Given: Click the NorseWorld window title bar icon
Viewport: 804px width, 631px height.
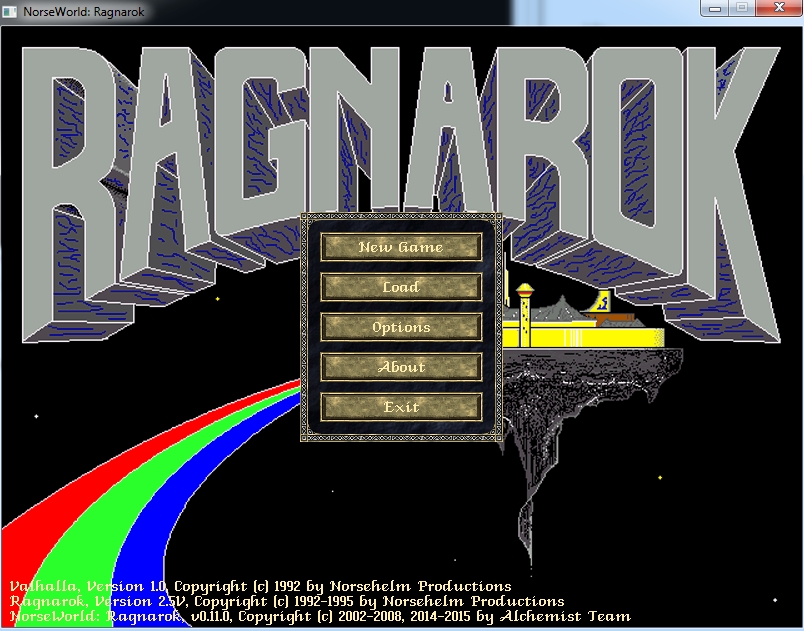Looking at the screenshot, I should 9,11.
